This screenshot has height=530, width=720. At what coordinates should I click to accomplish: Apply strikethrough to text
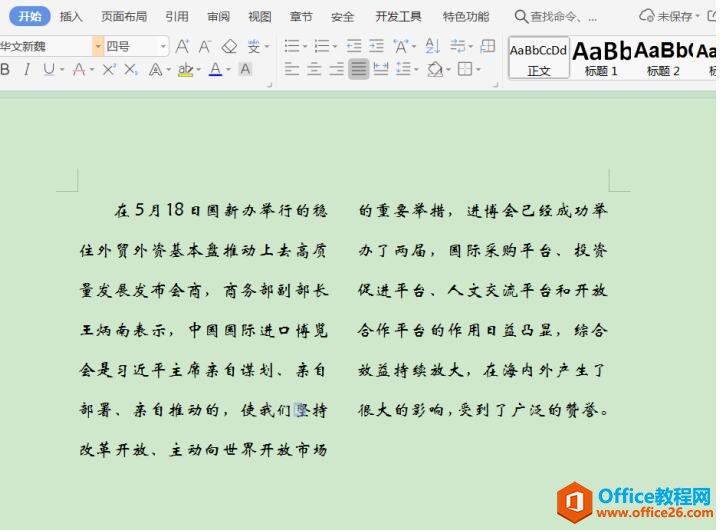tap(79, 70)
